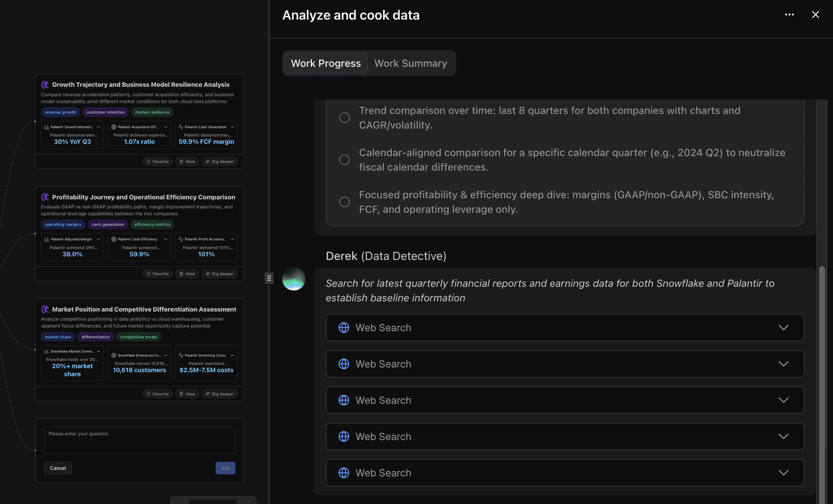Expand the first Web Search result row
Image resolution: width=833 pixels, height=504 pixels.
(783, 328)
